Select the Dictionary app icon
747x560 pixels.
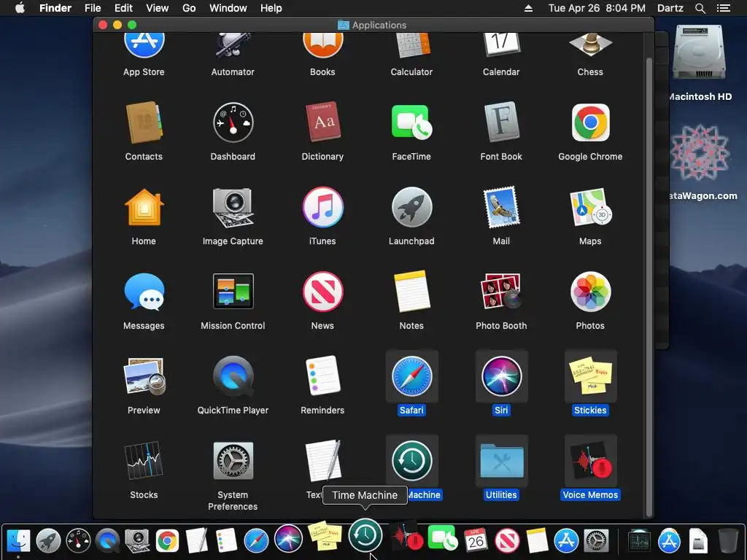pyautogui.click(x=322, y=122)
